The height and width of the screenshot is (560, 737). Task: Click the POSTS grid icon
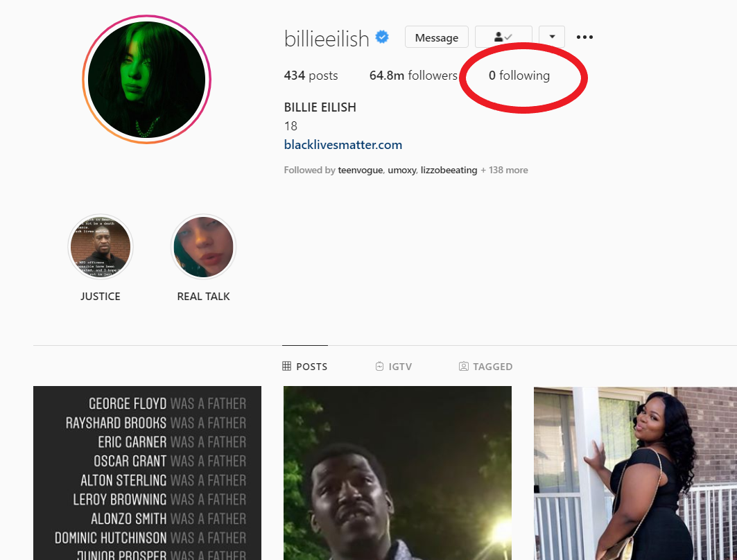click(287, 366)
